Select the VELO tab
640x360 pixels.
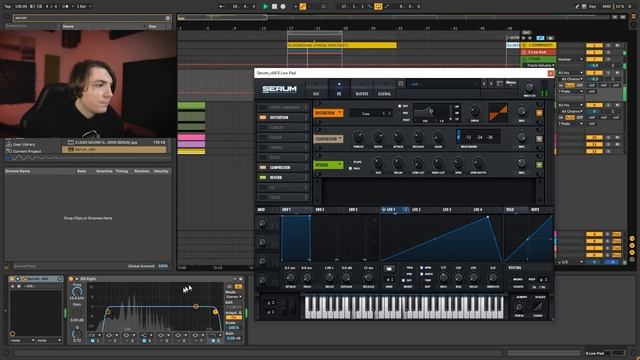click(510, 210)
